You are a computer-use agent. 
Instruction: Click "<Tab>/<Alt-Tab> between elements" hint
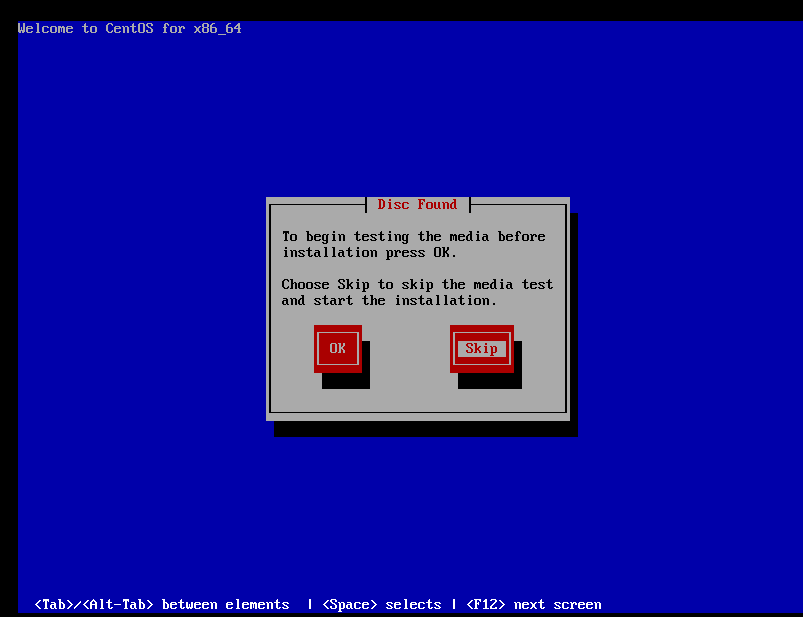point(162,605)
